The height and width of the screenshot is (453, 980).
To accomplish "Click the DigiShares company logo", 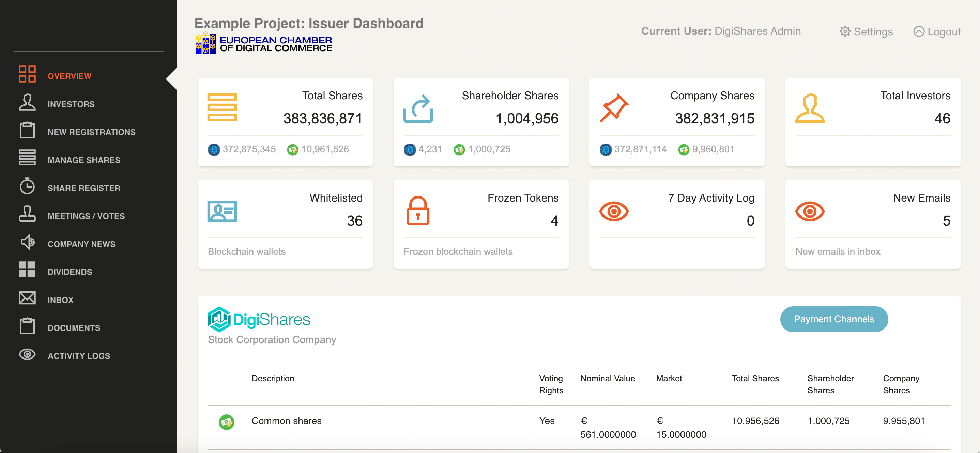I will click(x=259, y=319).
